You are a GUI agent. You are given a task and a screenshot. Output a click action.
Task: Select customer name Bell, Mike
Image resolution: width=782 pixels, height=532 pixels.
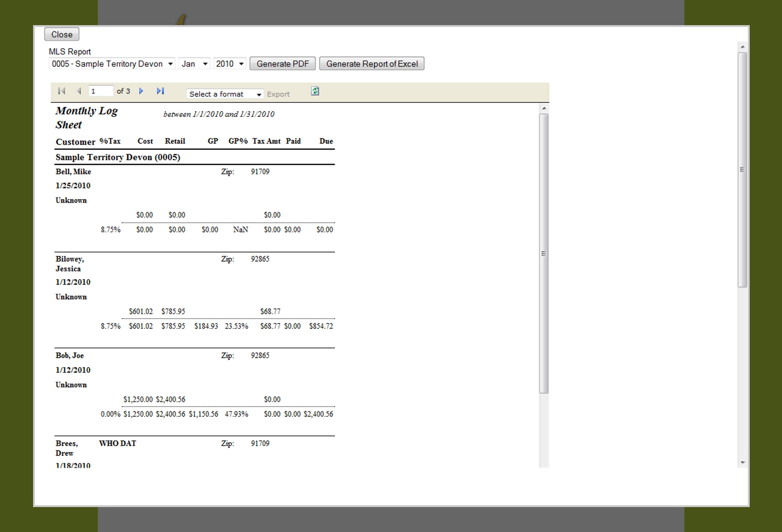pos(73,172)
